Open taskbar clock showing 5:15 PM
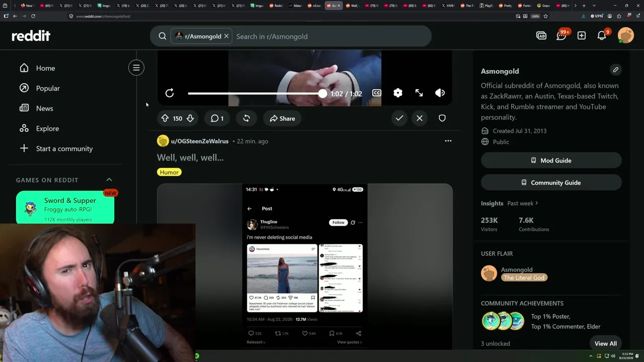 pos(627,356)
